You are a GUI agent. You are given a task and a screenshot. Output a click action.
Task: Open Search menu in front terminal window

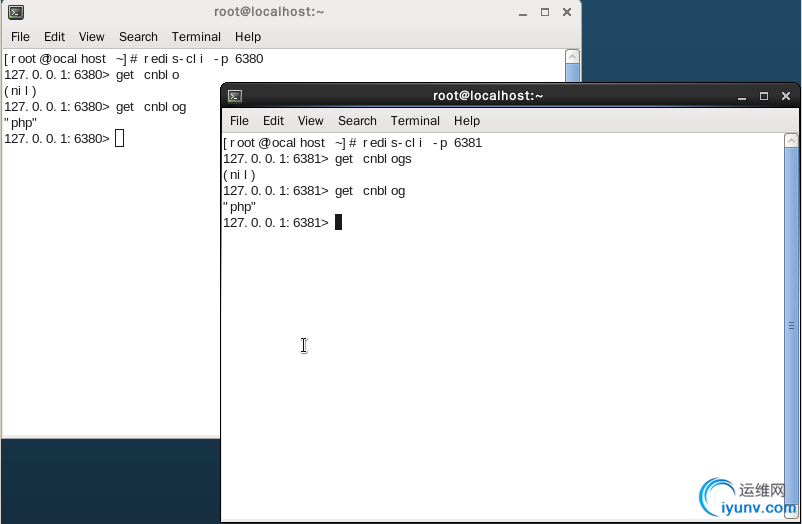[357, 121]
